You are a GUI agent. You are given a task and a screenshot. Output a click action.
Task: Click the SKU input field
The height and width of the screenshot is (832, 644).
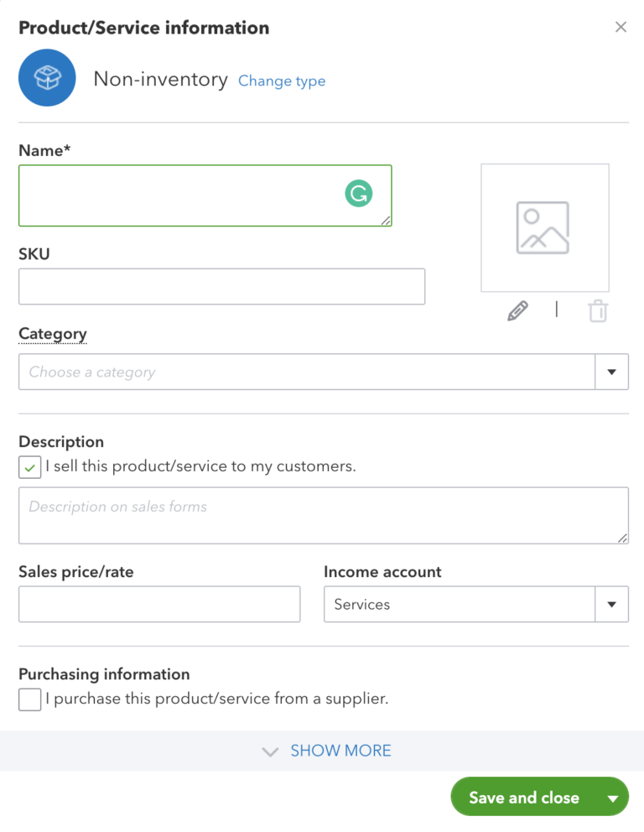[221, 286]
